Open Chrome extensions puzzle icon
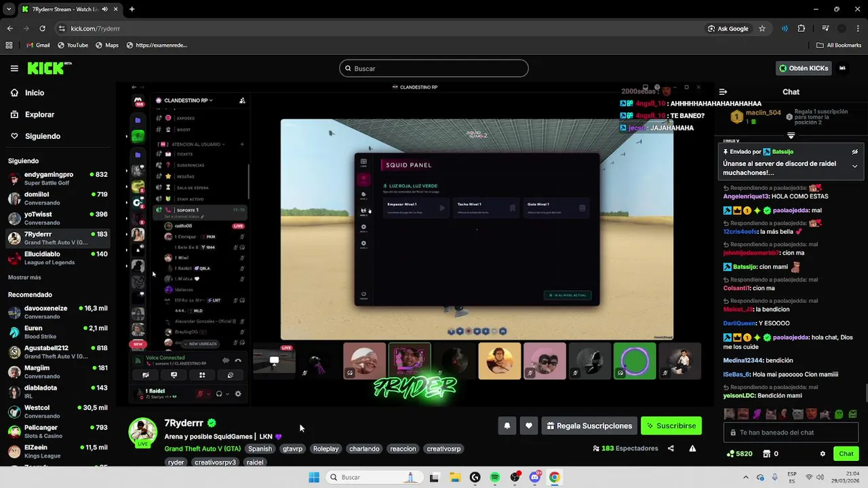 (x=802, y=28)
